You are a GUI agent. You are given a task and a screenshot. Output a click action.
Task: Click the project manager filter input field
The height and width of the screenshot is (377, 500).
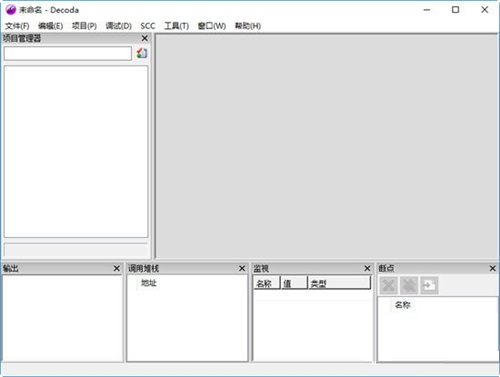(x=68, y=53)
